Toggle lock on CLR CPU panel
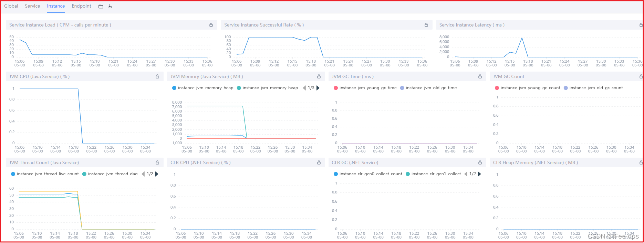The width and height of the screenshot is (644, 243). [x=319, y=162]
